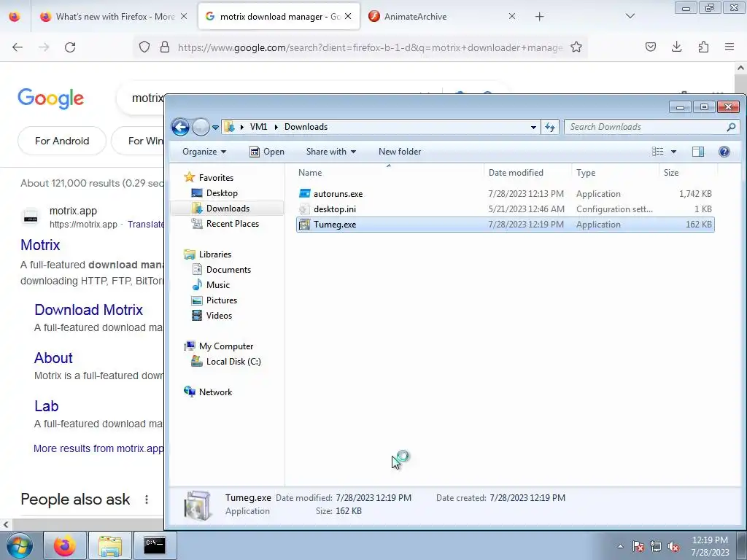Open the Organize menu
747x560 pixels.
click(x=204, y=152)
